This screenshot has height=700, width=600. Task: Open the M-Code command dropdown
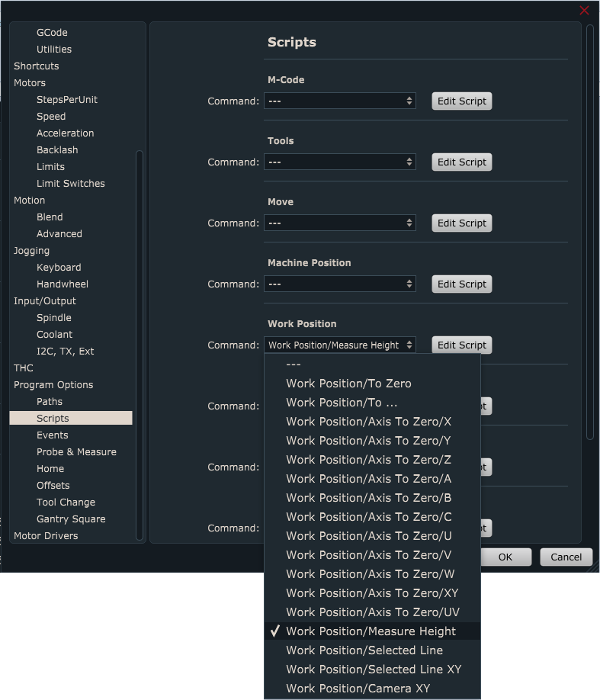[339, 101]
